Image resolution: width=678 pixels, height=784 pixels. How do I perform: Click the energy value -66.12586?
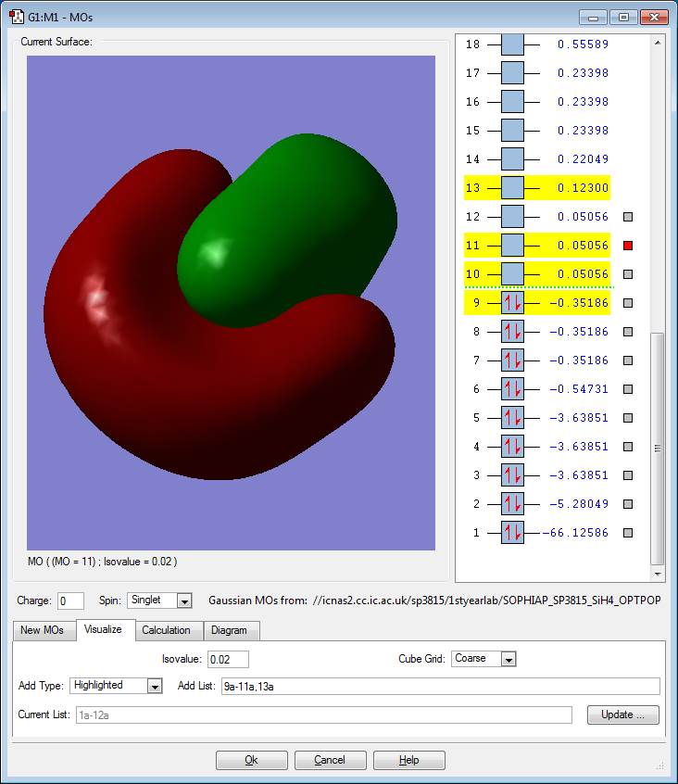pyautogui.click(x=575, y=533)
